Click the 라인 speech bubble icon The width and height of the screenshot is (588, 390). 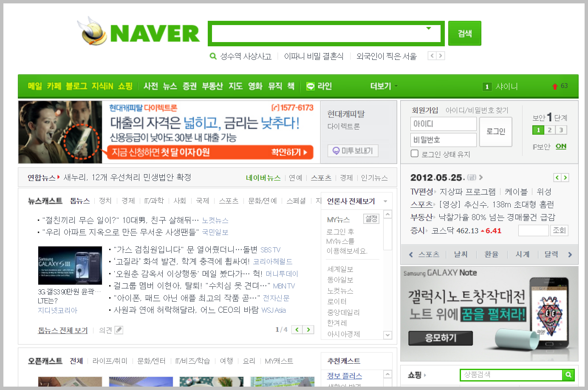[311, 86]
